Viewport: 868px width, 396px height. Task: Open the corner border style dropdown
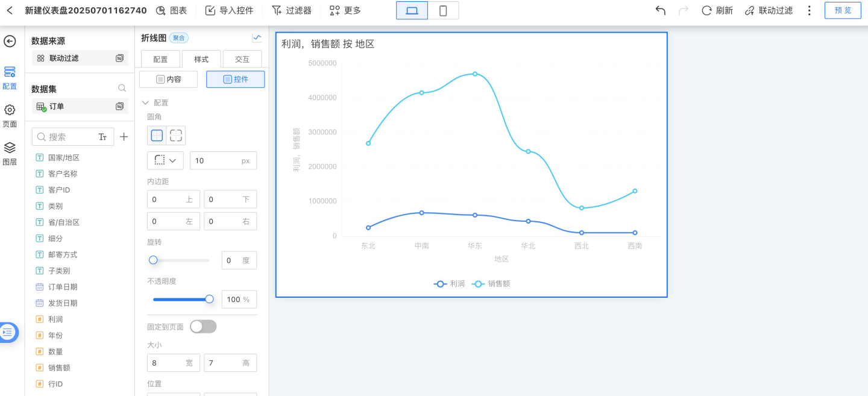165,160
